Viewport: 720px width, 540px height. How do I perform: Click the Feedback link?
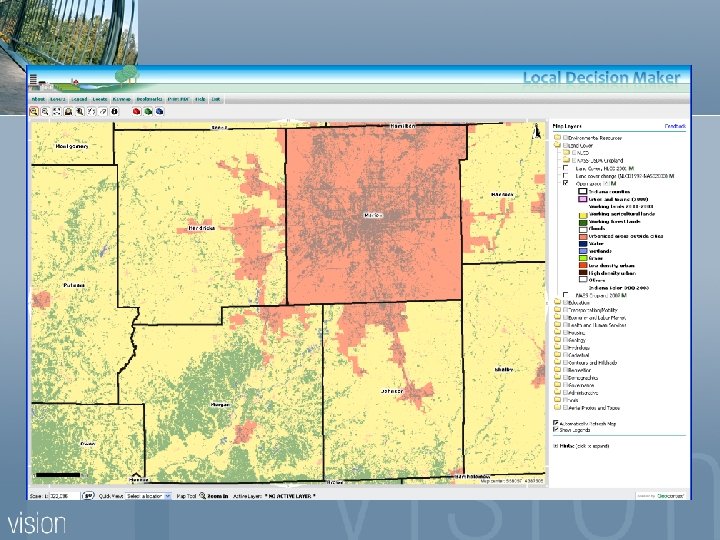[675, 126]
